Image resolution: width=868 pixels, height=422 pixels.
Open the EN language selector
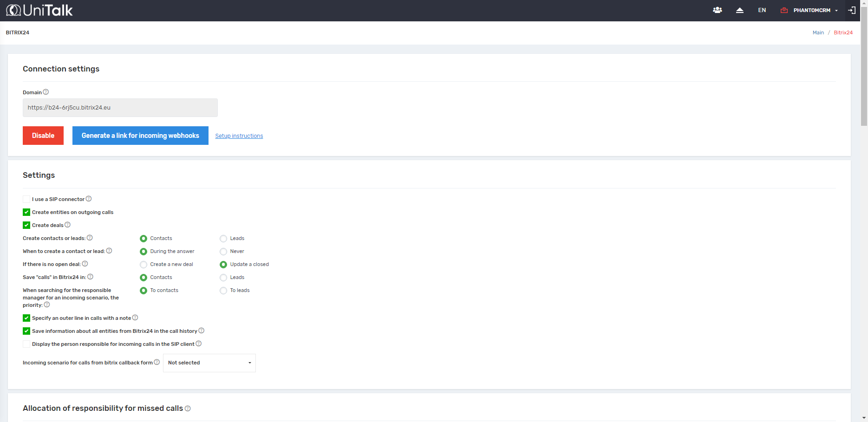coord(762,10)
